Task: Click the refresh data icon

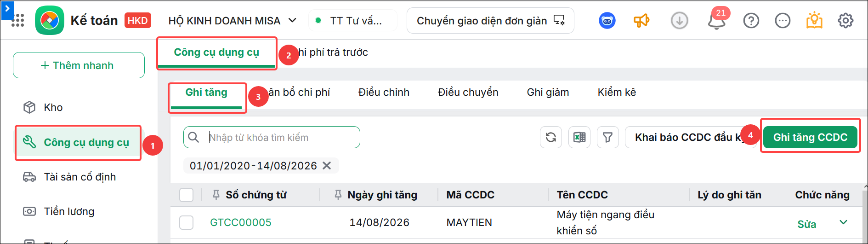Action: 550,137
